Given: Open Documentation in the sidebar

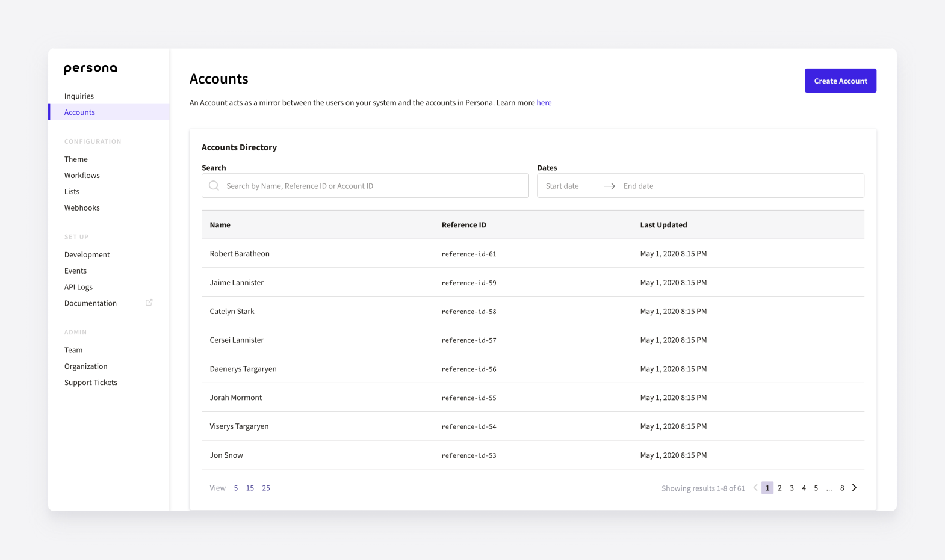Looking at the screenshot, I should coord(90,303).
